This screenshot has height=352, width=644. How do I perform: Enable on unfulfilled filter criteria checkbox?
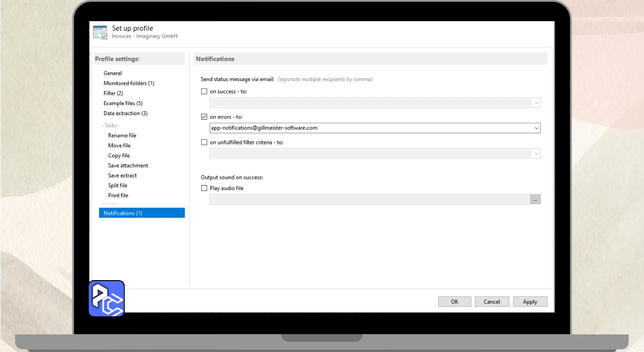pos(204,142)
